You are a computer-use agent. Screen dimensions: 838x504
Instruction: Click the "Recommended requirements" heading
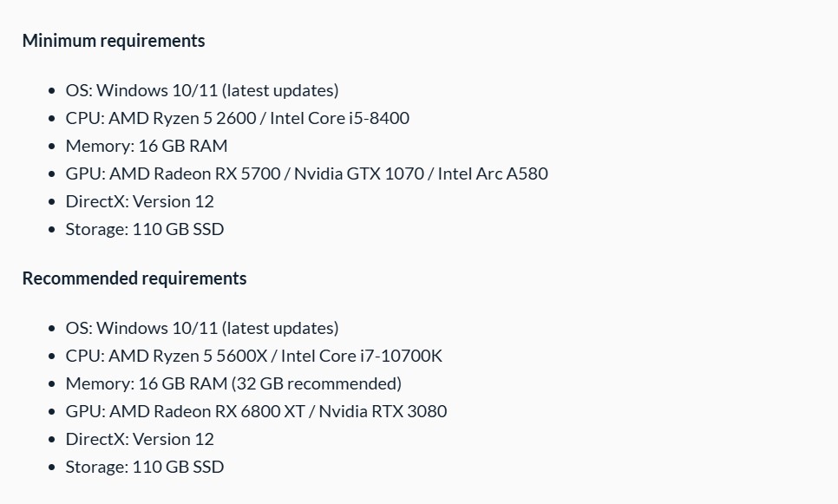click(x=134, y=278)
